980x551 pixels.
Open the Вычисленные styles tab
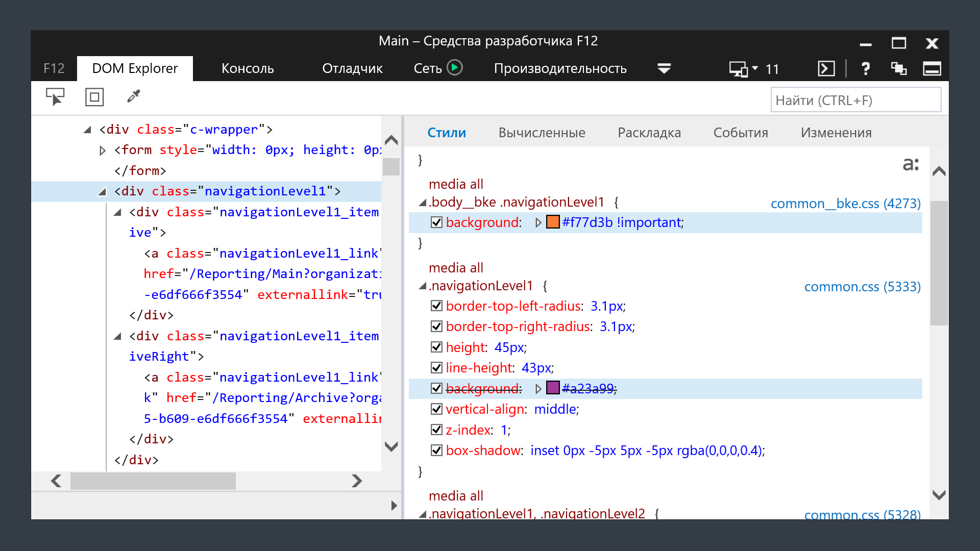[x=542, y=133]
